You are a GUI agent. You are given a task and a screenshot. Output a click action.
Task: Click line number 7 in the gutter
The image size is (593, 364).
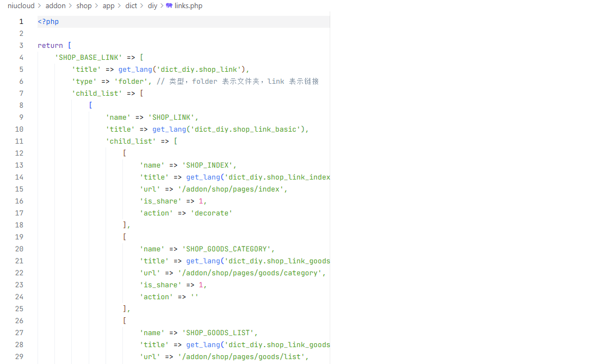[x=21, y=94]
